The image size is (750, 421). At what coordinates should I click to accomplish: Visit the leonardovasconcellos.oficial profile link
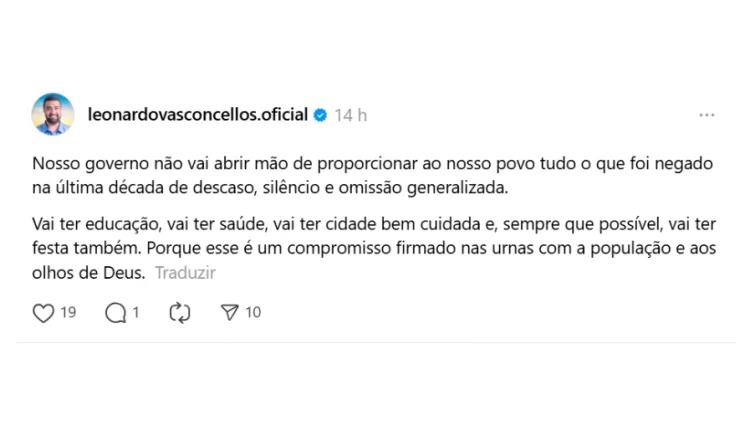pyautogui.click(x=198, y=115)
